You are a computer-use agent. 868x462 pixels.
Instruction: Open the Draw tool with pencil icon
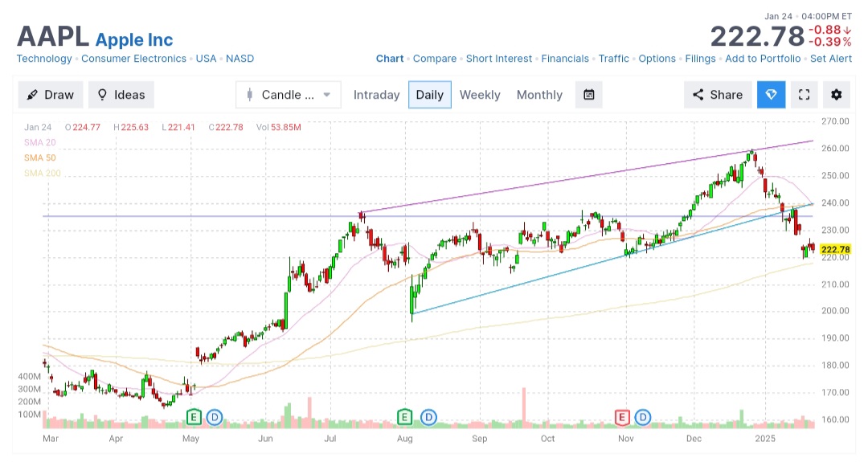51,95
